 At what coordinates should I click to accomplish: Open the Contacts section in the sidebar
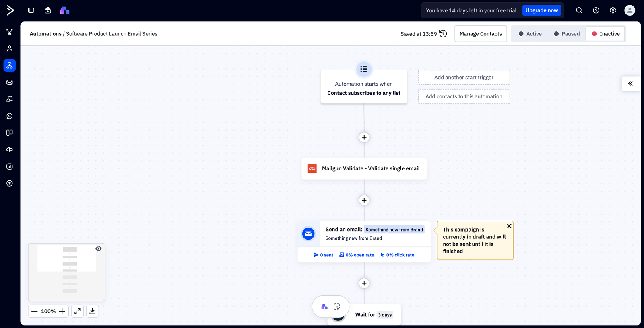[x=10, y=49]
